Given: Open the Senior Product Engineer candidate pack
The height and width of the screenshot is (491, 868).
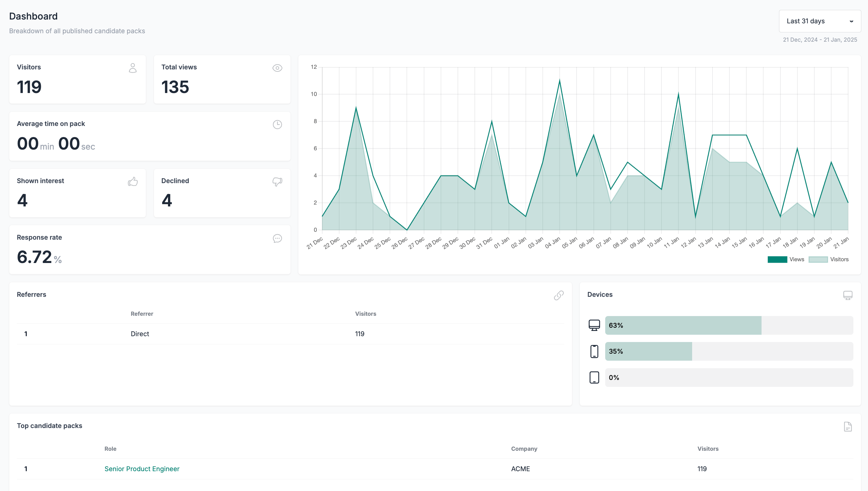Looking at the screenshot, I should [142, 469].
